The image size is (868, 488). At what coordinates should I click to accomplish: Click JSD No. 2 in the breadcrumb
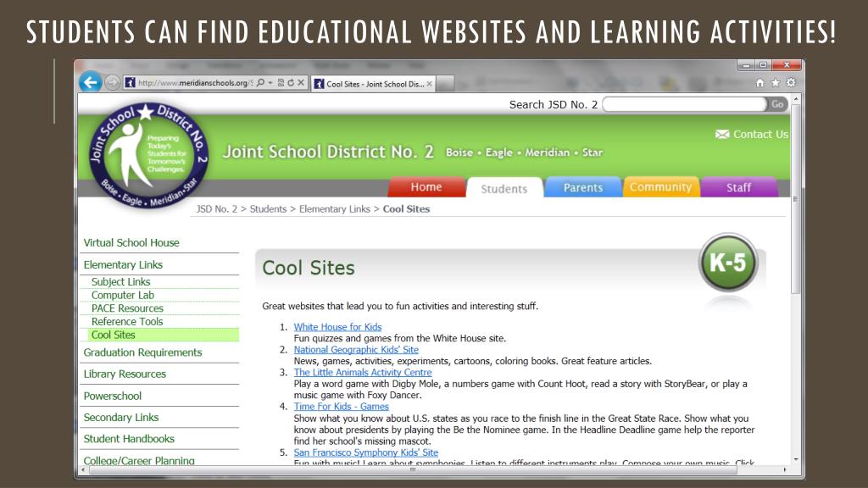pyautogui.click(x=216, y=209)
